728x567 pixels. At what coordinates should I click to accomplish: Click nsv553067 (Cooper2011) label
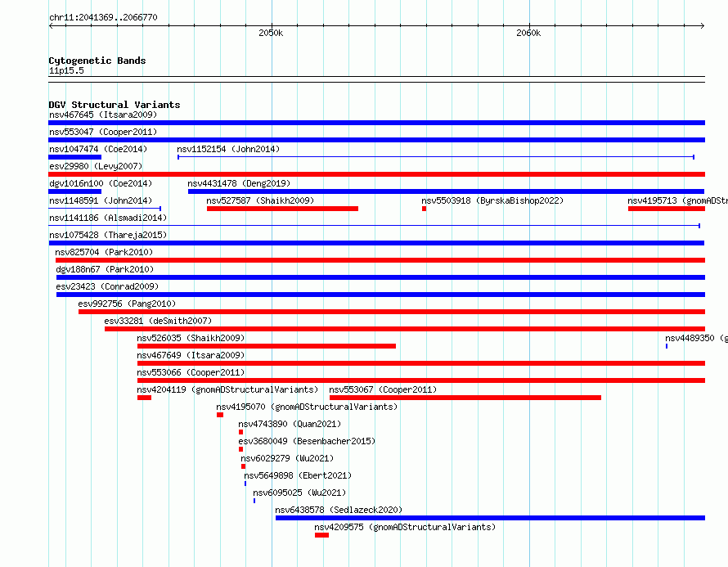(x=383, y=389)
